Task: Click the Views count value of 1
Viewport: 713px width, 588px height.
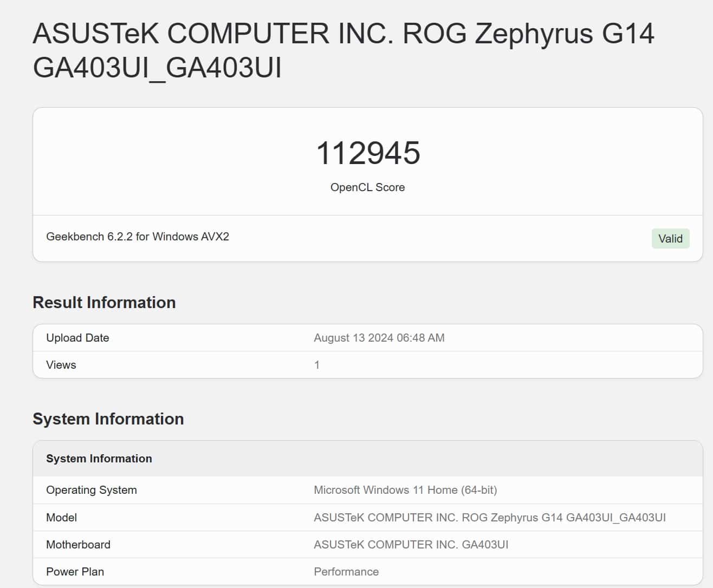Action: pyautogui.click(x=317, y=365)
